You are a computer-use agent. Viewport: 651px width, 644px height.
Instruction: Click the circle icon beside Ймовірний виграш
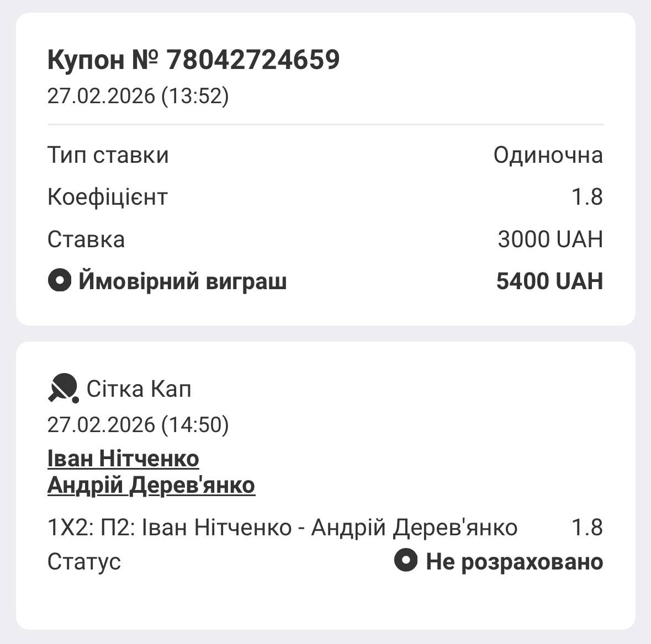click(60, 281)
